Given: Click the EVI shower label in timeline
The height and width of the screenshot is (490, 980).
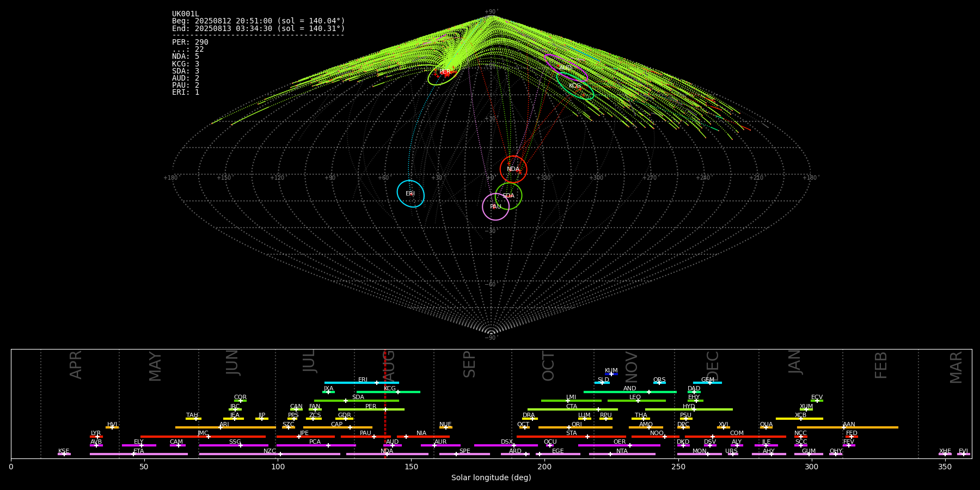Looking at the screenshot, I should (x=963, y=451).
